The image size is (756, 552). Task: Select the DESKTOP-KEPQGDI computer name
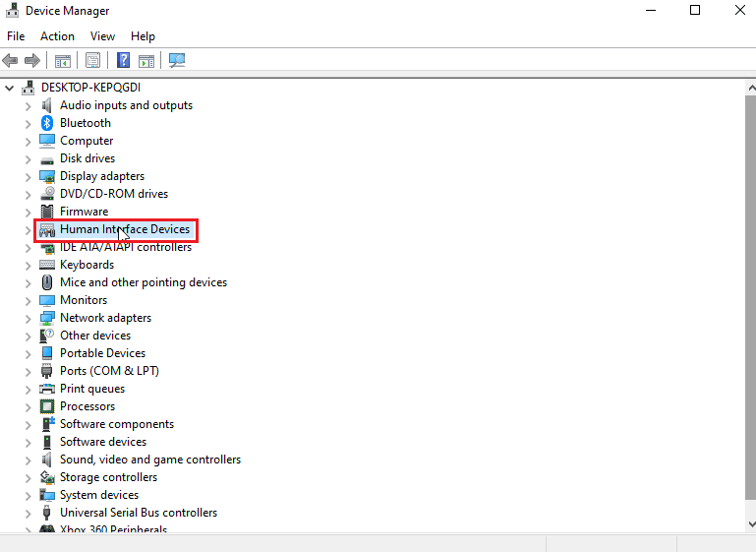click(90, 88)
